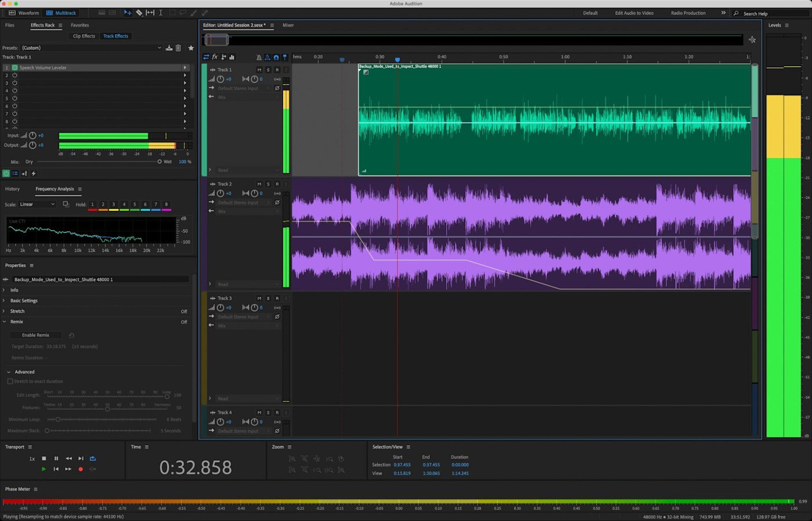Enable timeline snapping via the magnet icon

point(276,57)
